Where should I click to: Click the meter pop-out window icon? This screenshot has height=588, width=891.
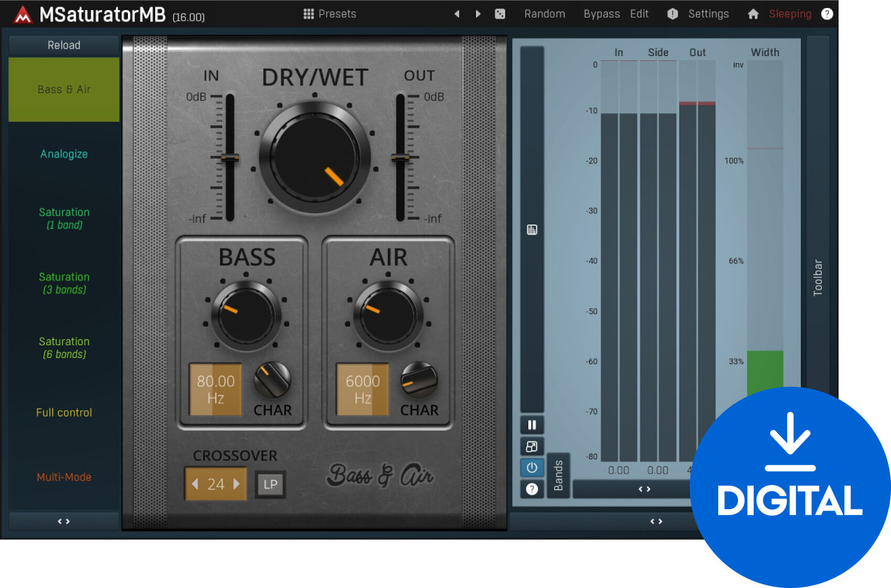531,447
